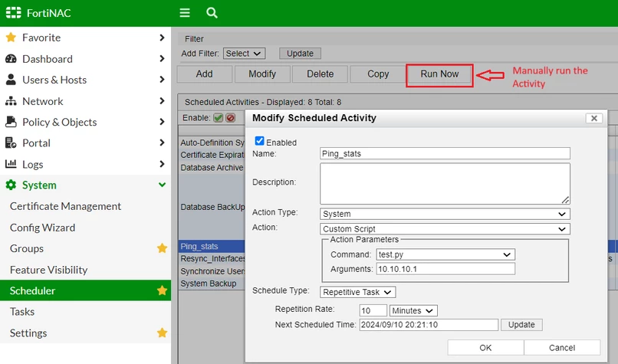Confirm the dialog with OK
The width and height of the screenshot is (618, 364).
click(x=485, y=347)
